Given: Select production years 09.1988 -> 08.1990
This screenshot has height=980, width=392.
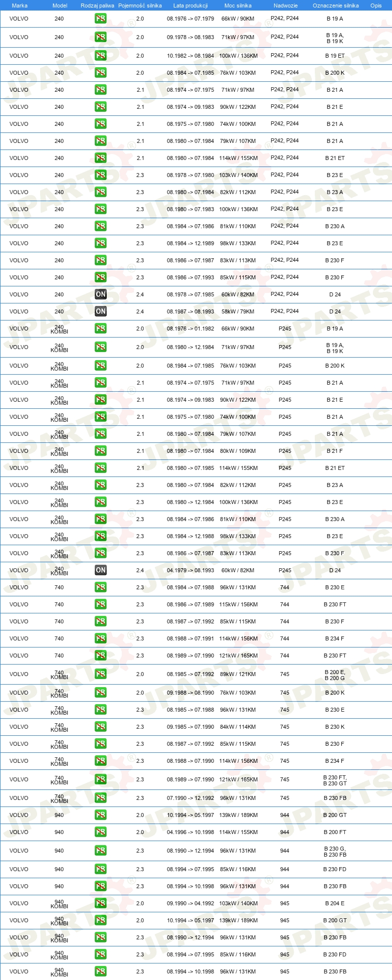Looking at the screenshot, I should tap(190, 693).
